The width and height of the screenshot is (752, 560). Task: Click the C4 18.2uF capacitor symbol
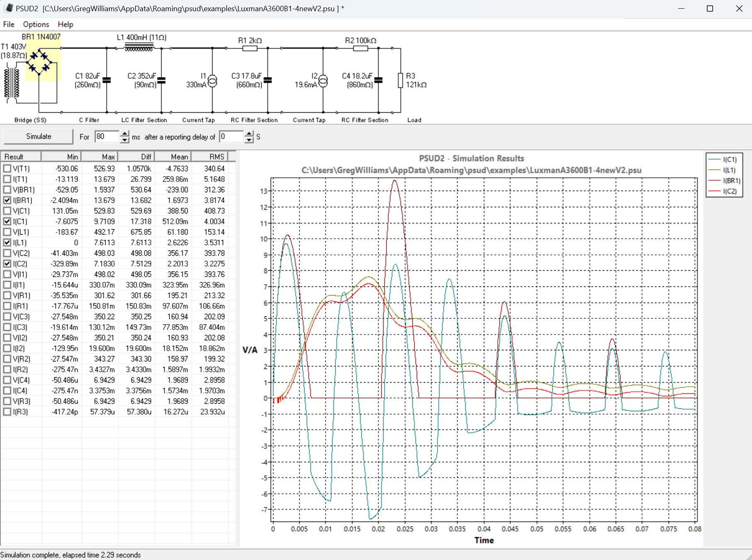pos(378,80)
